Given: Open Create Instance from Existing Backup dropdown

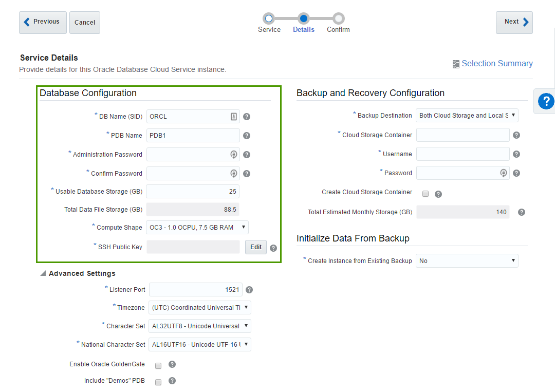Looking at the screenshot, I should [x=467, y=261].
